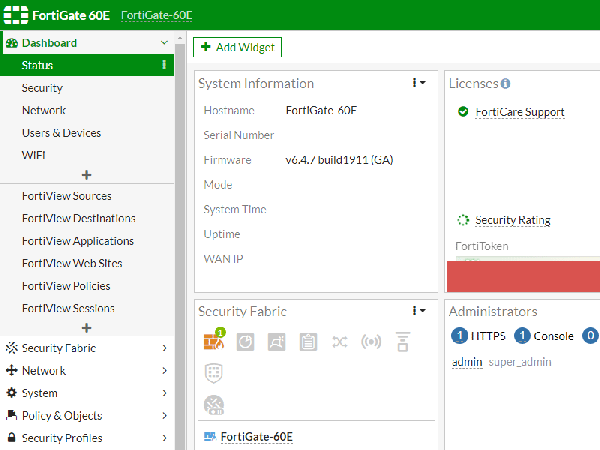600x450 pixels.
Task: Click the Licenses info icon
Action: click(505, 83)
